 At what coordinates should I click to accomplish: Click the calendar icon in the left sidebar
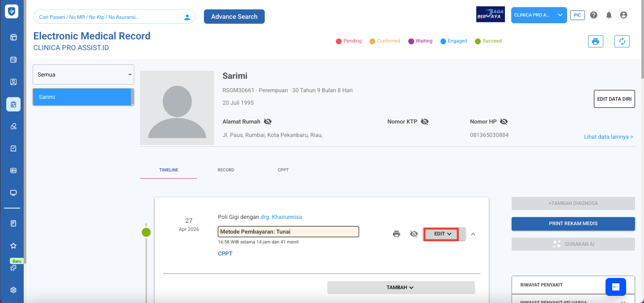13,60
